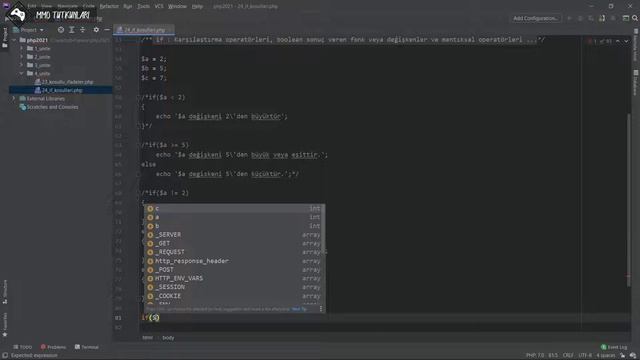Click the highlighted coverage icon in top toolbar
640x360 pixels.
602,18
